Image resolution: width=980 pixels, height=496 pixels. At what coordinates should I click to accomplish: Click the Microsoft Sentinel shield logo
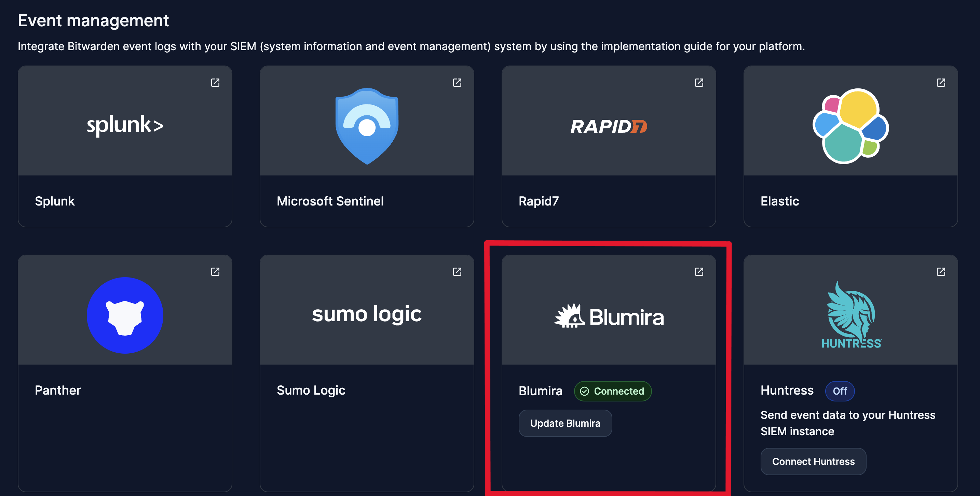[x=367, y=126]
